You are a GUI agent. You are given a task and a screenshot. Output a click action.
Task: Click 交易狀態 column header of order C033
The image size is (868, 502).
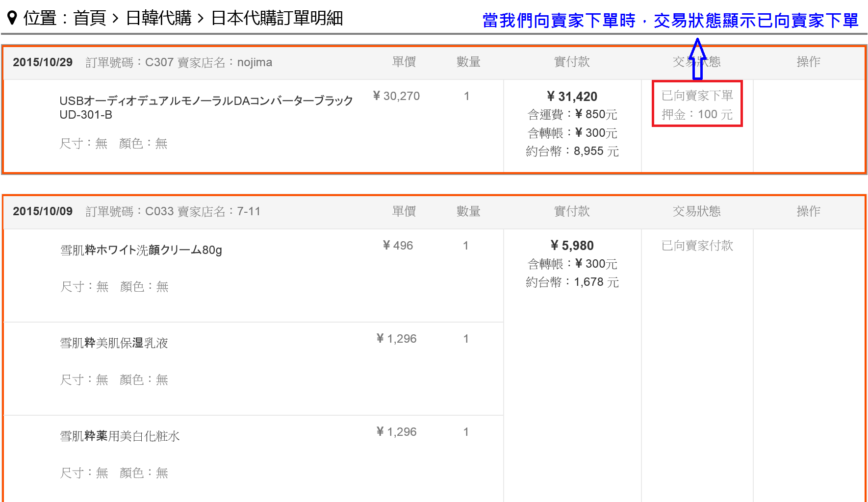(x=697, y=211)
